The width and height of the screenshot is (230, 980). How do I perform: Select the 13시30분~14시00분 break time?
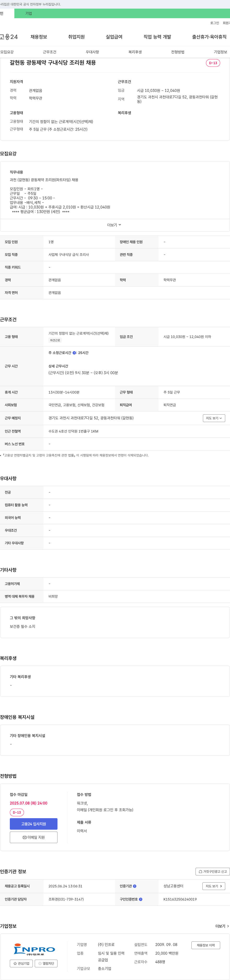tap(64, 392)
